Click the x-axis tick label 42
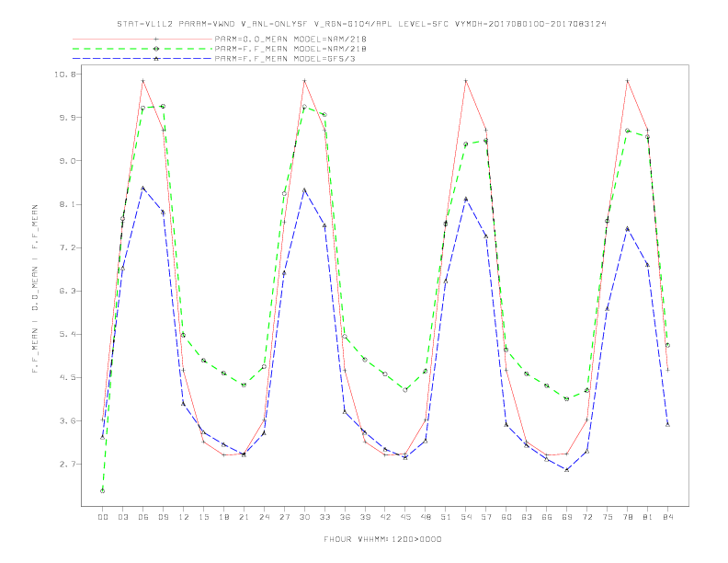Image resolution: width=728 pixels, height=563 pixels. tap(385, 517)
